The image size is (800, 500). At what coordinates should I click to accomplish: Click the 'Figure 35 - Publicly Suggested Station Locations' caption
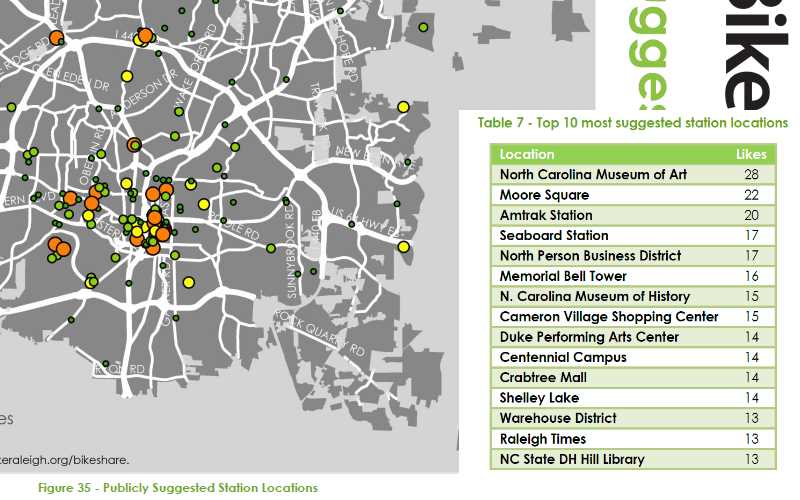coord(178,488)
